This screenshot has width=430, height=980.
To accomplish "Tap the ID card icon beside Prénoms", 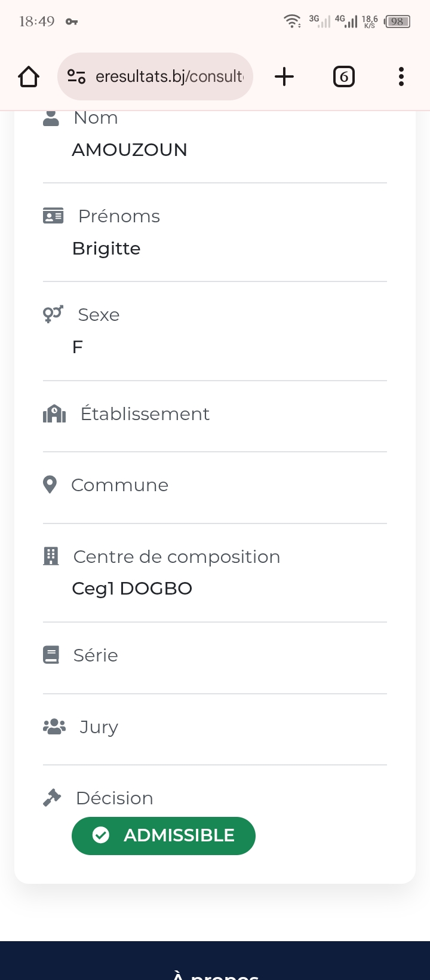I will (x=53, y=216).
